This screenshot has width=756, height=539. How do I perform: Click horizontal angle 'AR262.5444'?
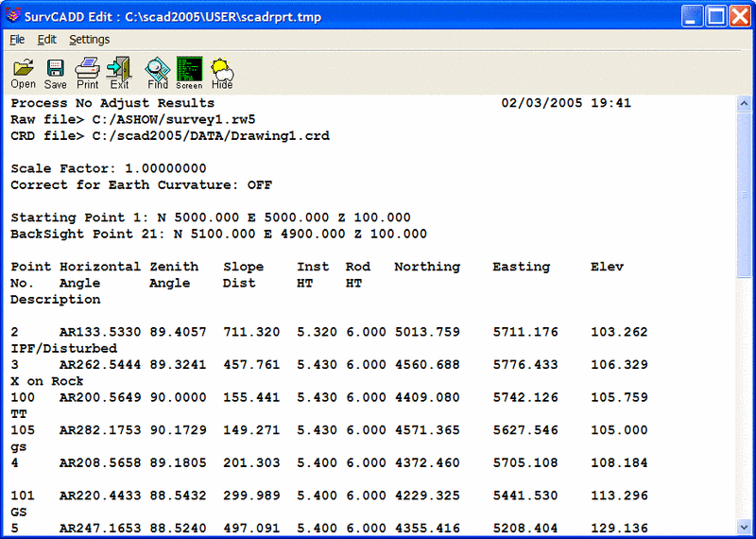coord(100,365)
